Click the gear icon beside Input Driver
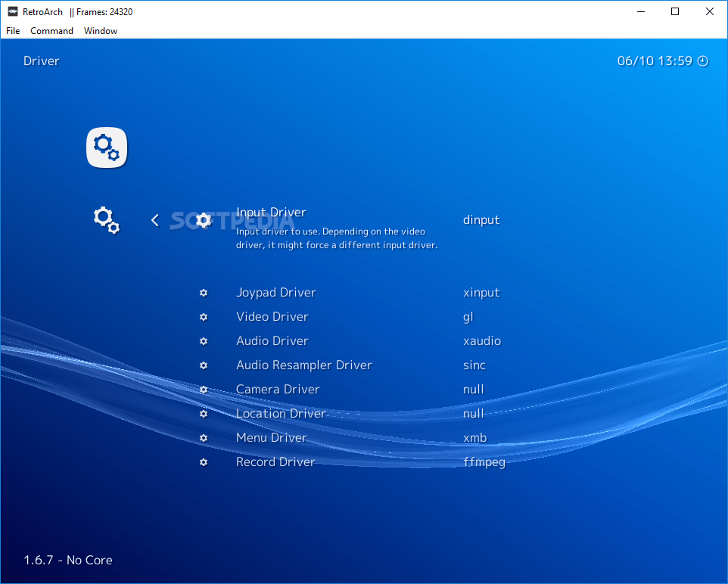This screenshot has width=728, height=584. pyautogui.click(x=204, y=220)
